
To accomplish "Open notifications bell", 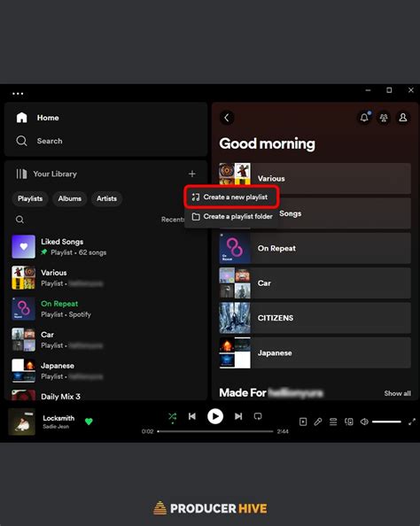I will click(364, 118).
